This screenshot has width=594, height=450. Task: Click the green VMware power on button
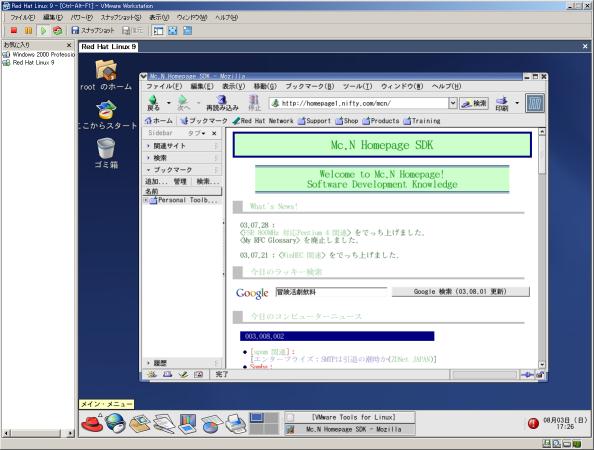point(43,30)
